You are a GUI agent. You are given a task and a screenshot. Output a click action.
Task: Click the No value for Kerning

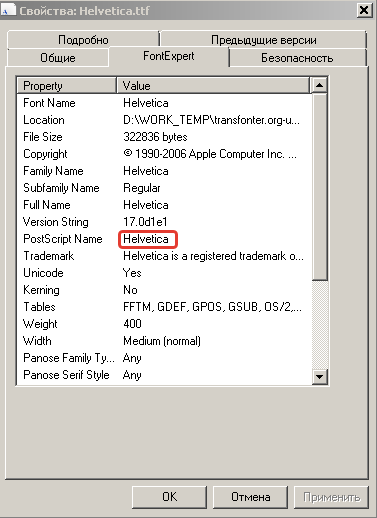[130, 290]
